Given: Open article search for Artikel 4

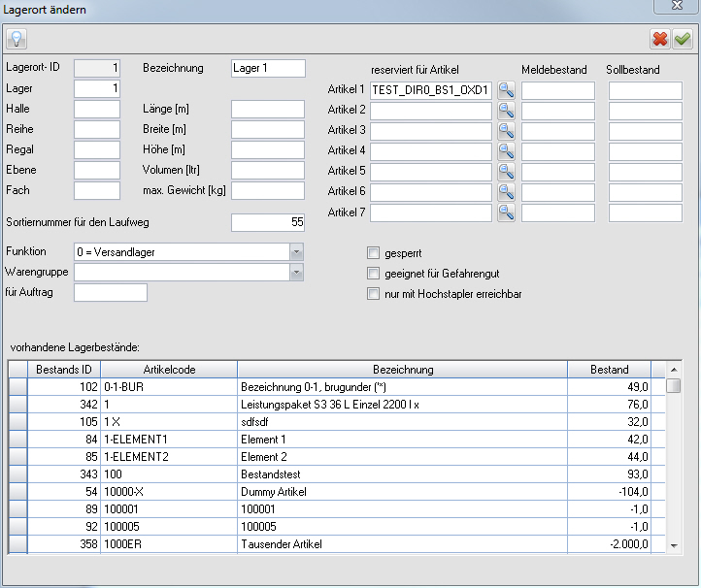Looking at the screenshot, I should coord(506,152).
